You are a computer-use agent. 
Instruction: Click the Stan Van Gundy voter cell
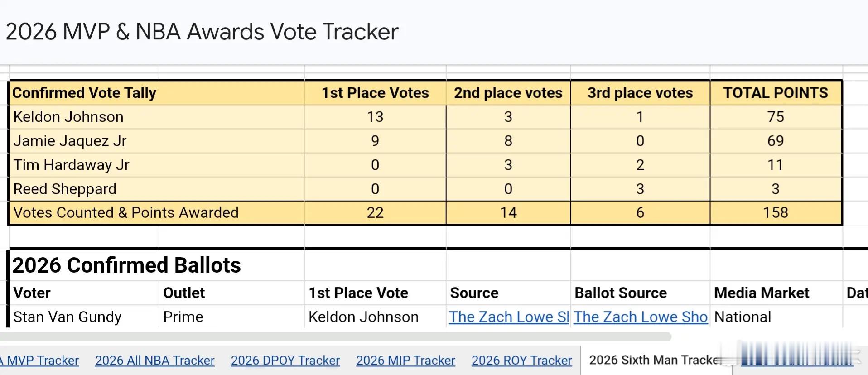coord(67,317)
